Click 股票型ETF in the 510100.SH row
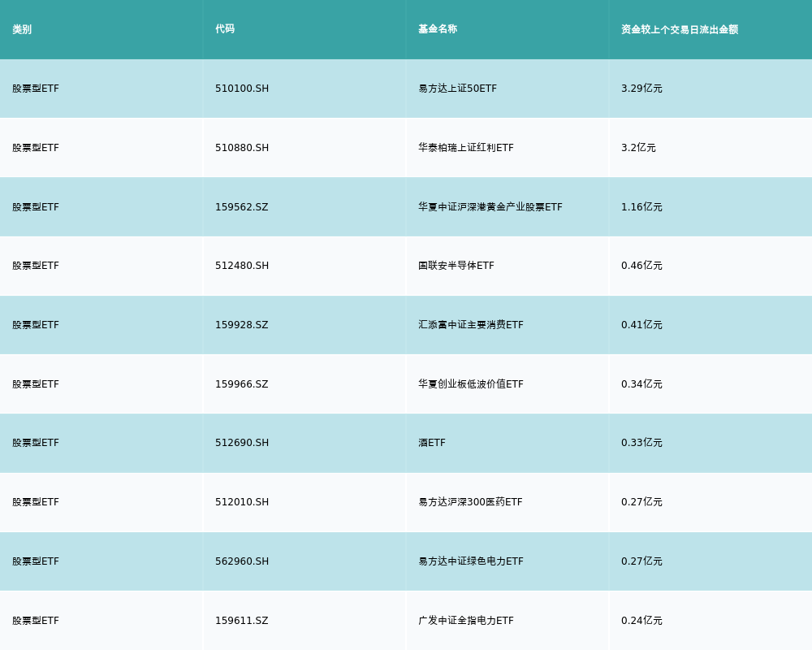812x650 pixels. [36, 89]
